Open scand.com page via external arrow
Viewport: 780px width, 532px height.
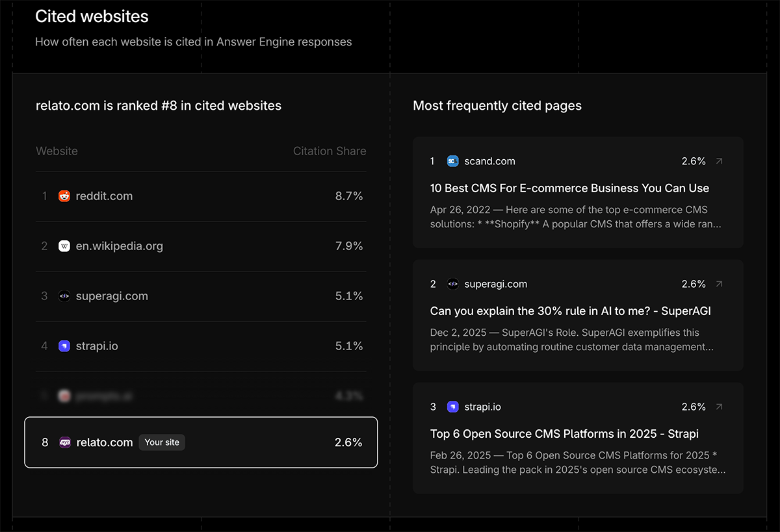point(719,161)
